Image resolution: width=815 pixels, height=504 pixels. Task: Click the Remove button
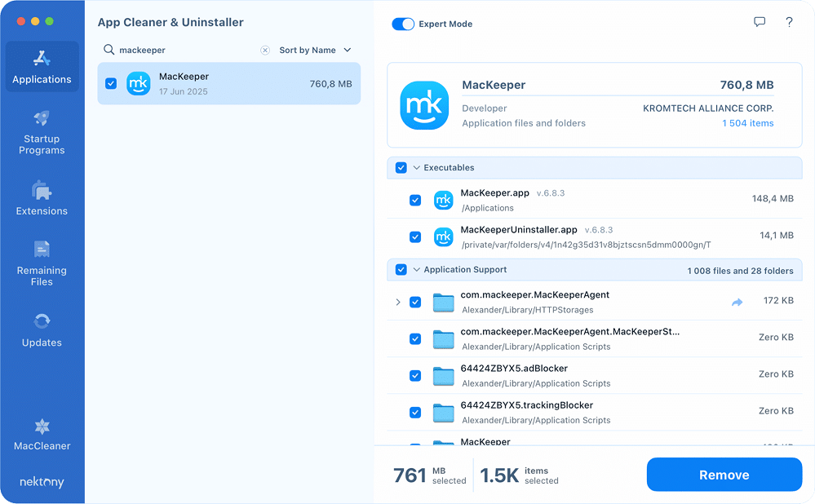(x=724, y=475)
